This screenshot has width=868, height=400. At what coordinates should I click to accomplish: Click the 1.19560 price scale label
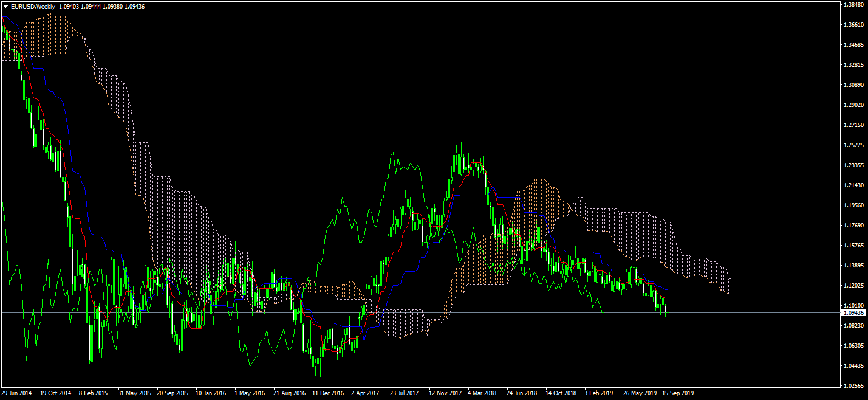(x=853, y=205)
